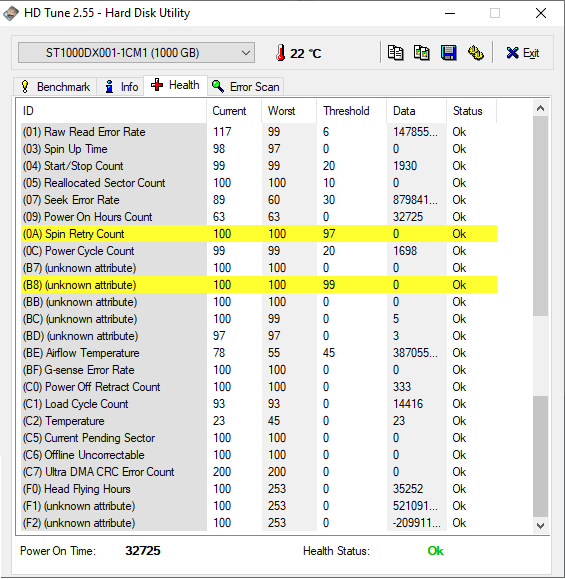Screen dimensions: 565x579
Task: Click the Current column header
Action: coord(234,111)
